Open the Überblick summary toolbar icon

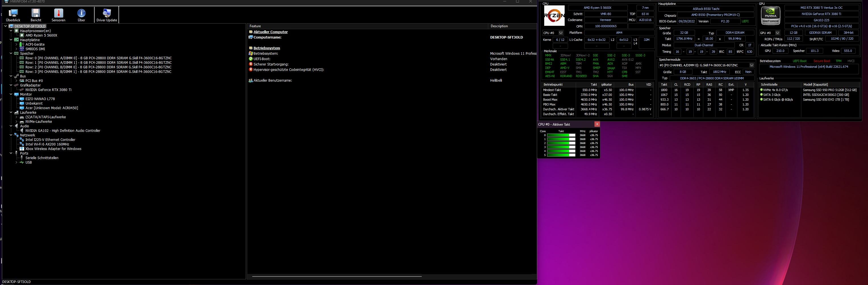(x=13, y=16)
